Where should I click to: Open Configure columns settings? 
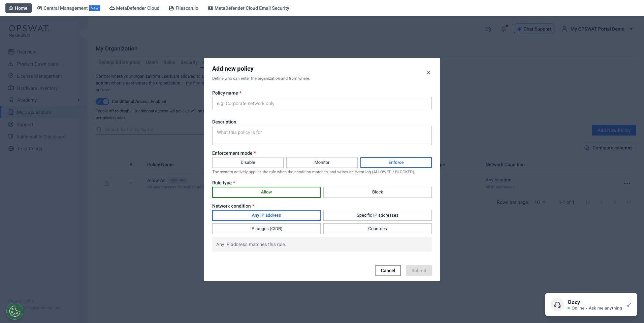[608, 148]
